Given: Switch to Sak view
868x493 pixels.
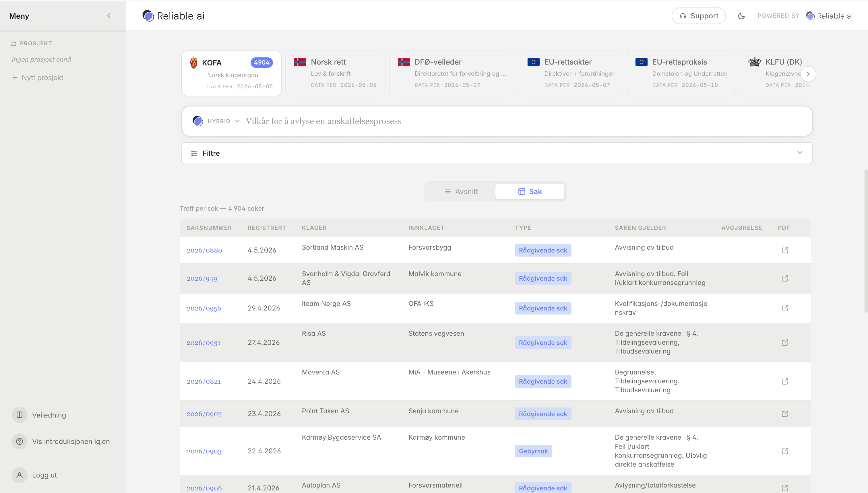Looking at the screenshot, I should (x=530, y=192).
